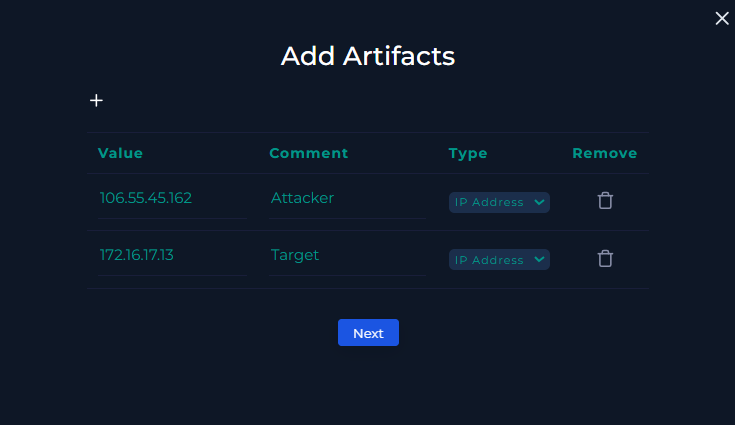This screenshot has width=735, height=425.
Task: Click the IP Address label in the second row
Action: tap(489, 260)
